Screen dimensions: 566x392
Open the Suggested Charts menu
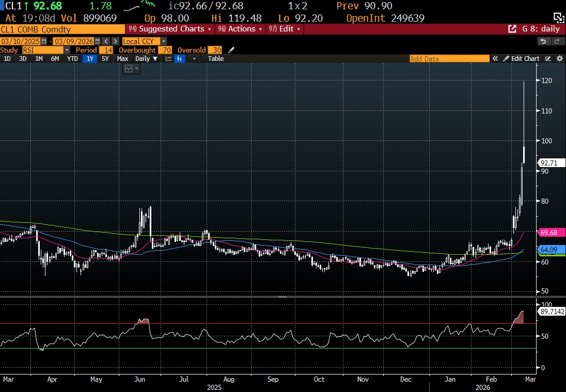tap(170, 29)
